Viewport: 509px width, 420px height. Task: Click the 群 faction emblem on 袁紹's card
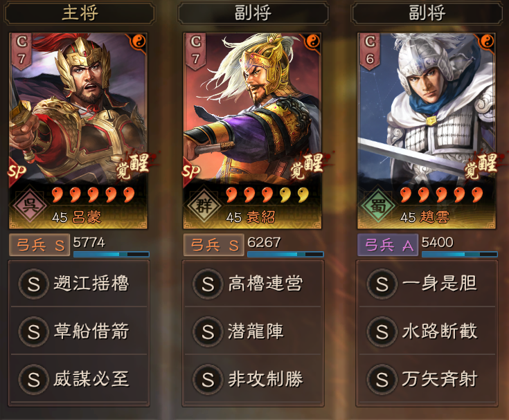[x=204, y=204]
